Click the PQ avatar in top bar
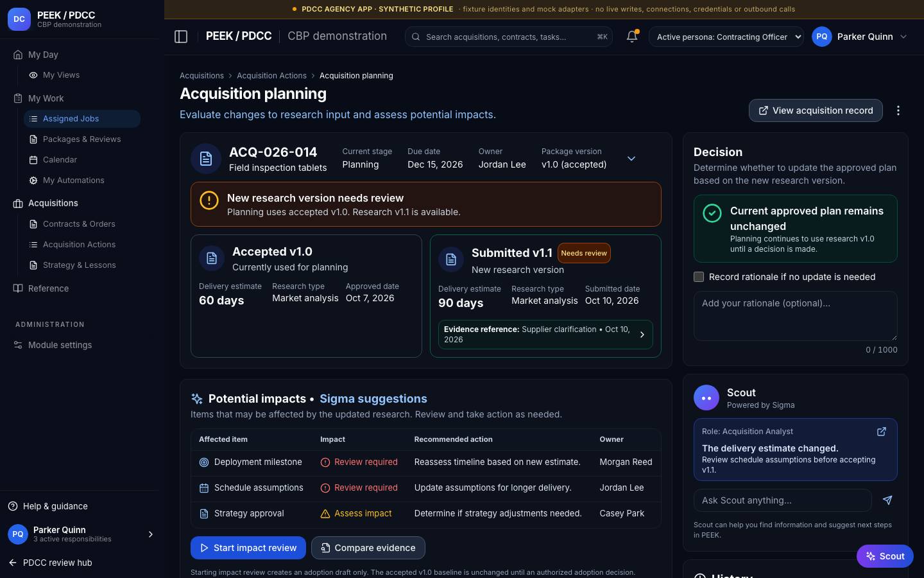This screenshot has height=578, width=924. 822,37
